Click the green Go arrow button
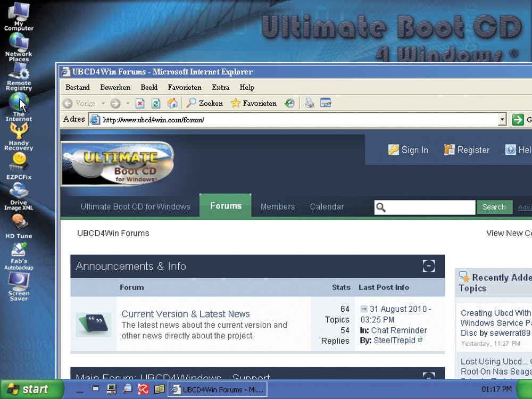The width and height of the screenshot is (532, 399). 518,120
